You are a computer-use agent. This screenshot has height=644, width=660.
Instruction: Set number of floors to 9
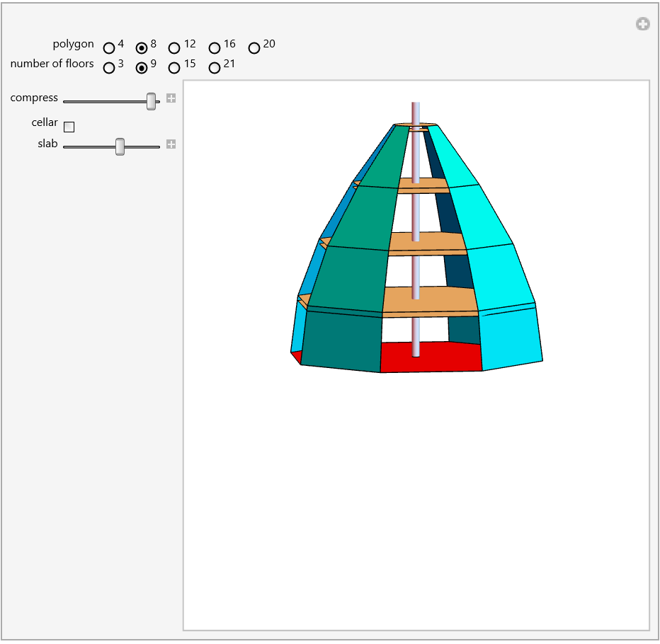[x=142, y=68]
